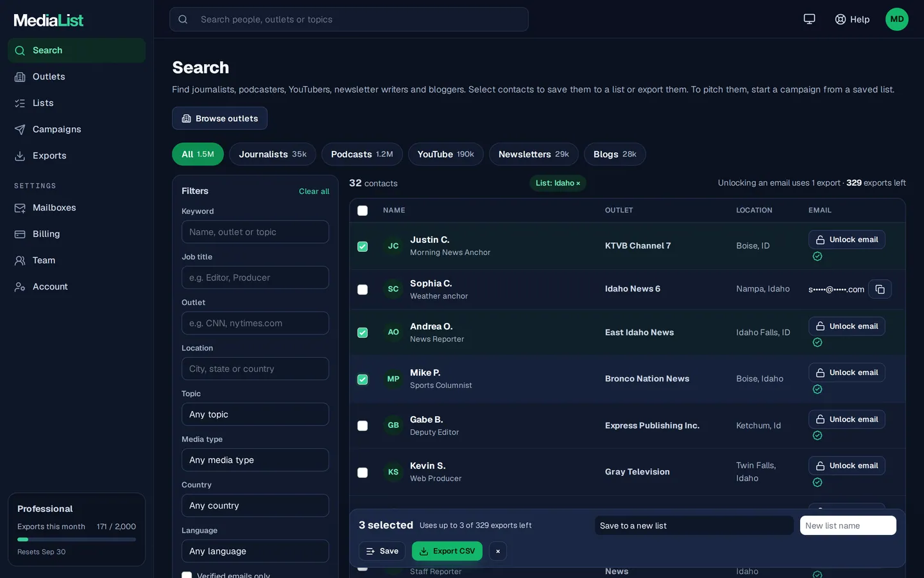Select Kevin S.'s row checkbox
This screenshot has width=924, height=578.
point(363,473)
